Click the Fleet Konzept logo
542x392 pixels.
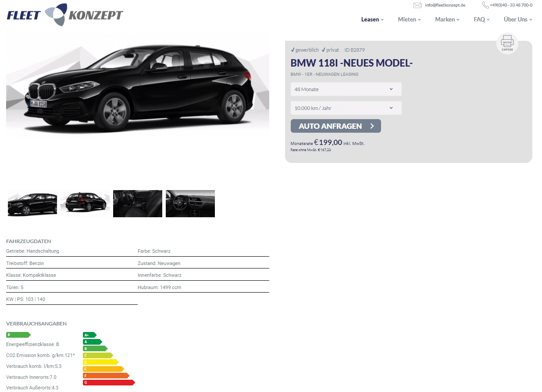point(65,15)
